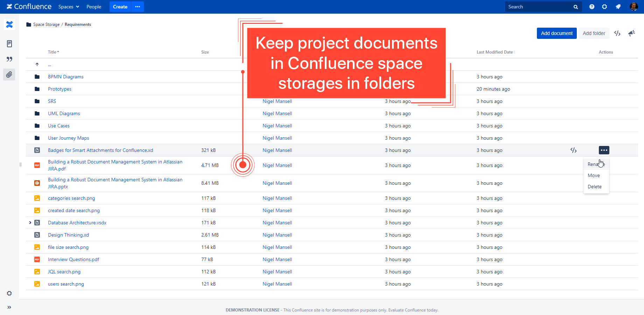Expand the Database Architecture.vsdx row chevron
This screenshot has height=315, width=644.
(30, 223)
